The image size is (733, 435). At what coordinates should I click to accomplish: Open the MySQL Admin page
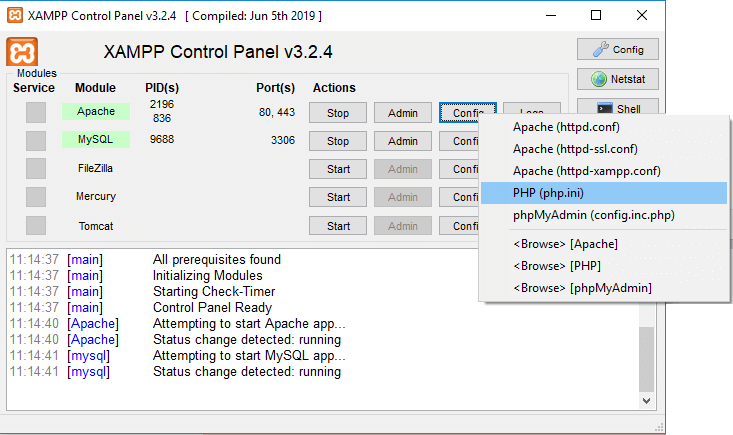pyautogui.click(x=402, y=141)
